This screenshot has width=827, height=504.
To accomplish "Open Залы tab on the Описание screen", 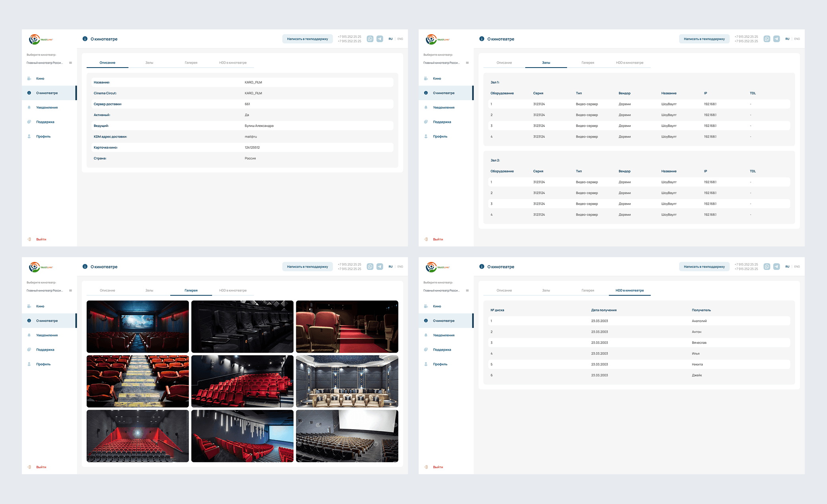I will (149, 63).
